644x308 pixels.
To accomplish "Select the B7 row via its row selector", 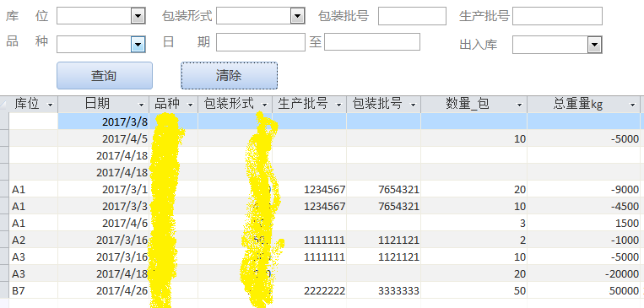I will [4, 290].
